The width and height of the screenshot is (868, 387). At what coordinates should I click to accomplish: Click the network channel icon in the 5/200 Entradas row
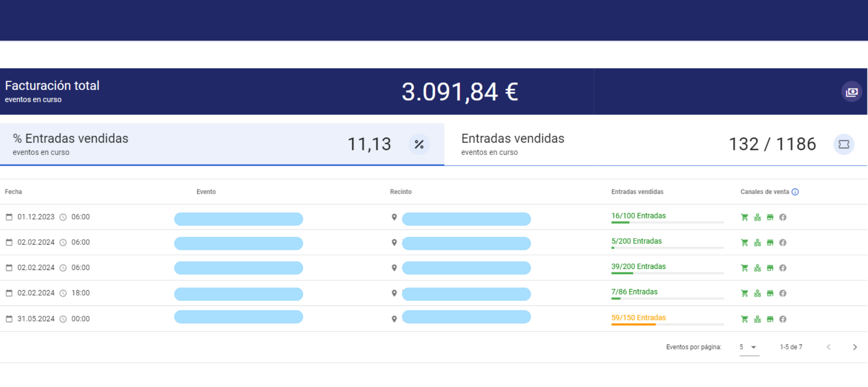pos(757,242)
